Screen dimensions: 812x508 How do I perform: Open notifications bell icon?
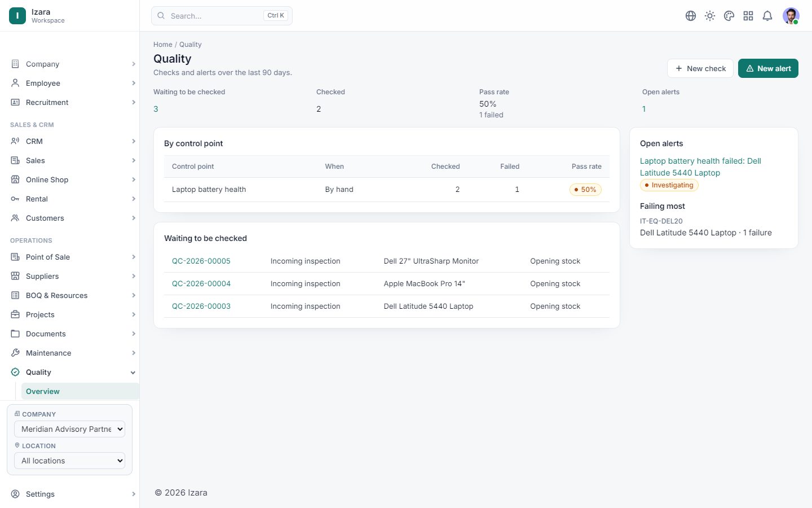coord(767,16)
